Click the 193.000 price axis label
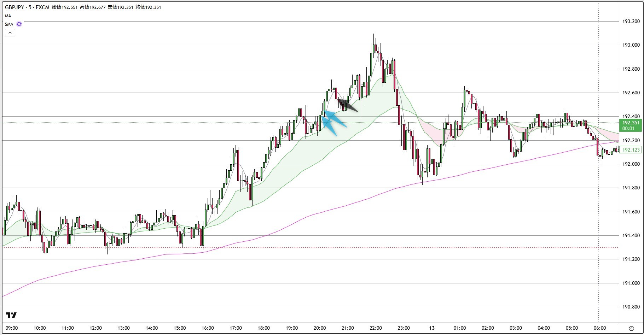This screenshot has width=644, height=335. (631, 45)
